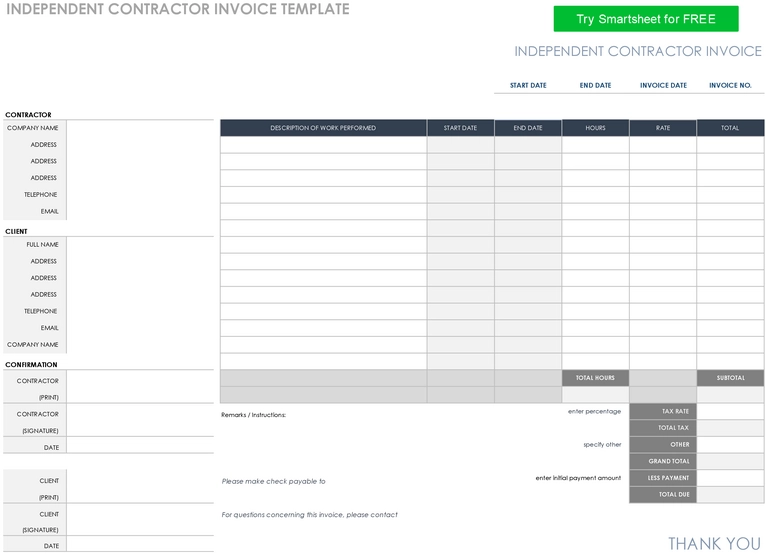This screenshot has width=766, height=554.
Task: Select the TOTAL column header
Action: click(730, 128)
